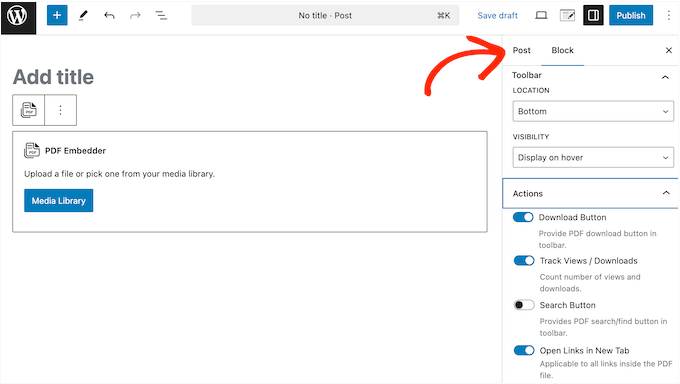
Task: Open the block toolbar three-dot options
Action: (61, 110)
